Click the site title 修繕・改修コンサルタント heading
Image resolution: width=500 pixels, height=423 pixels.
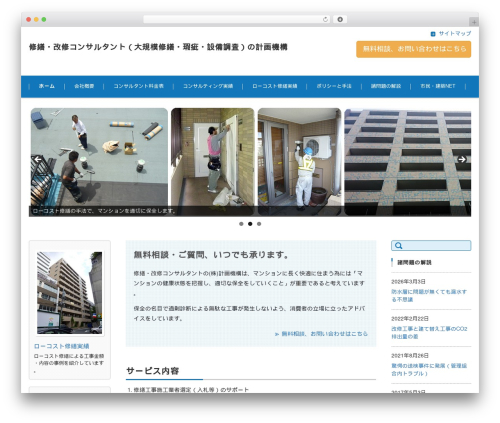point(158,47)
